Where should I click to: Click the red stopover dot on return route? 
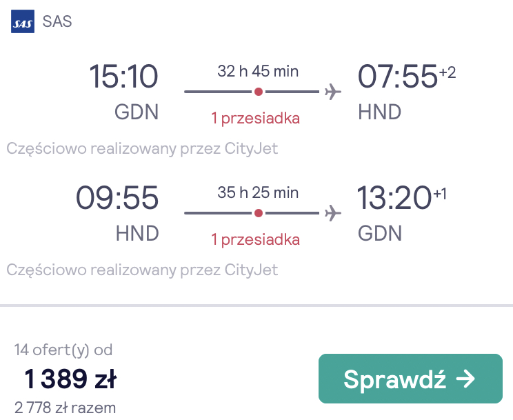tap(259, 213)
